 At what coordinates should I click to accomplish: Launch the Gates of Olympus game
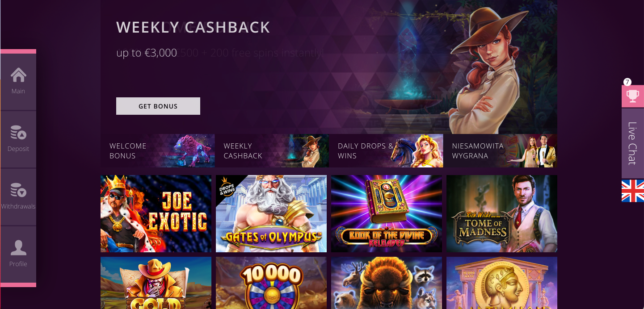[x=271, y=213]
